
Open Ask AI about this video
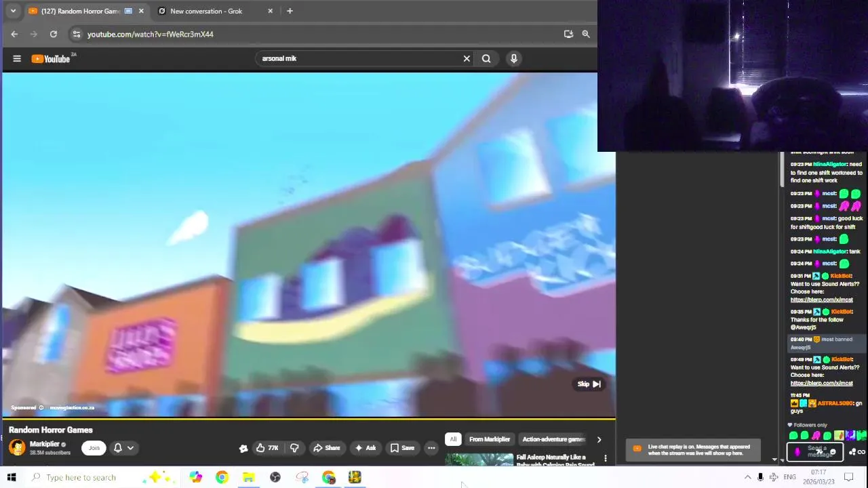click(x=365, y=447)
